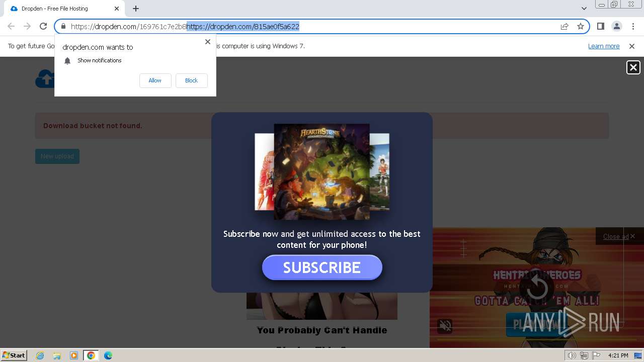Open the Windows Start menu
This screenshot has width=644, height=362.
14,355
